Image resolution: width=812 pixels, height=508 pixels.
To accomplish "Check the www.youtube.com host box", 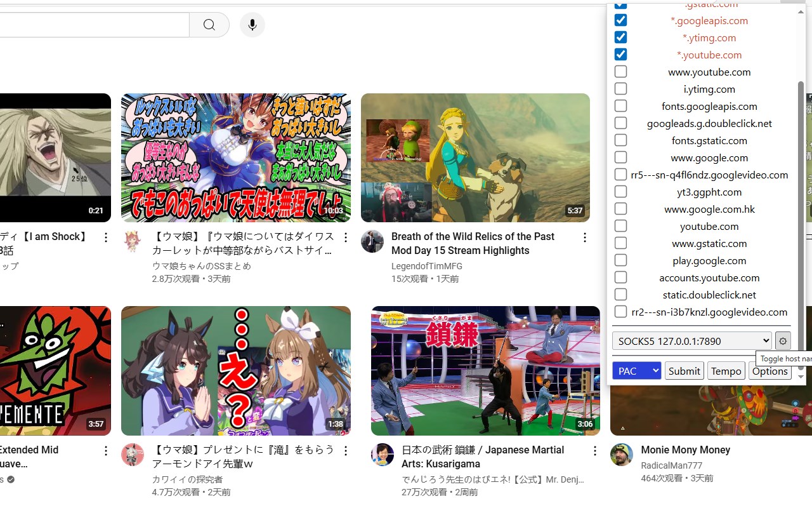I will point(620,72).
